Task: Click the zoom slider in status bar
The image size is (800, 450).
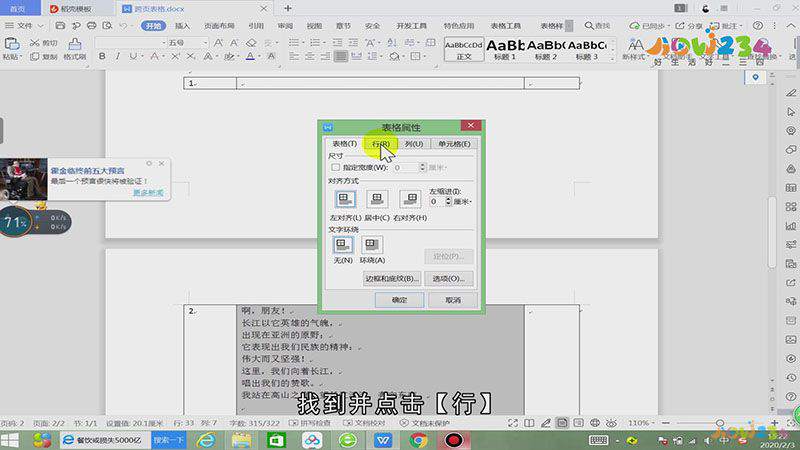Action: click(x=720, y=423)
